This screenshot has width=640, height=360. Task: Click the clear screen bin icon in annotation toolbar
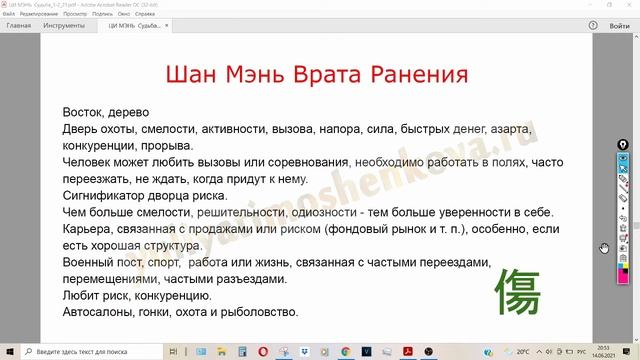[x=623, y=228]
